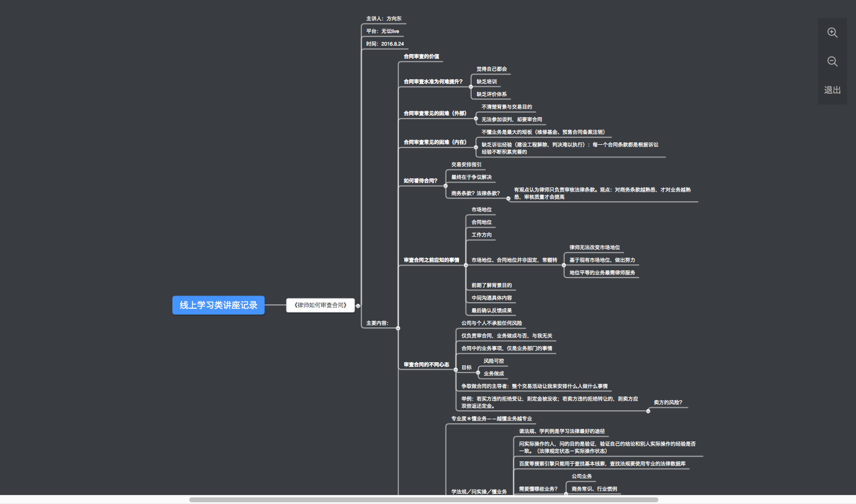Select the standalone 合同地位 node

pyautogui.click(x=481, y=222)
